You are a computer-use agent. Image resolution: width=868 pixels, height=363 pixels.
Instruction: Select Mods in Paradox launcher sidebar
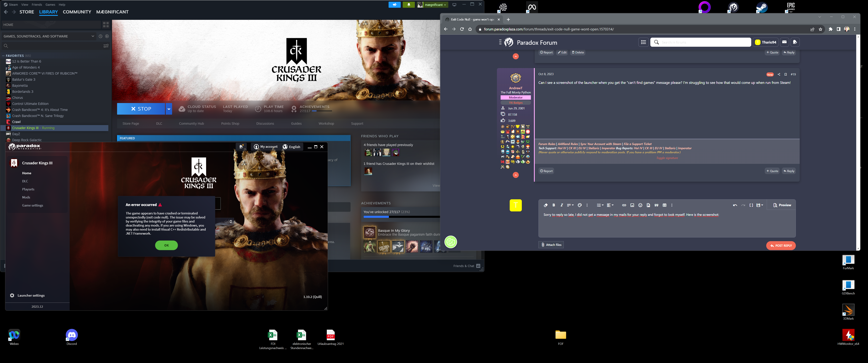[x=26, y=197]
